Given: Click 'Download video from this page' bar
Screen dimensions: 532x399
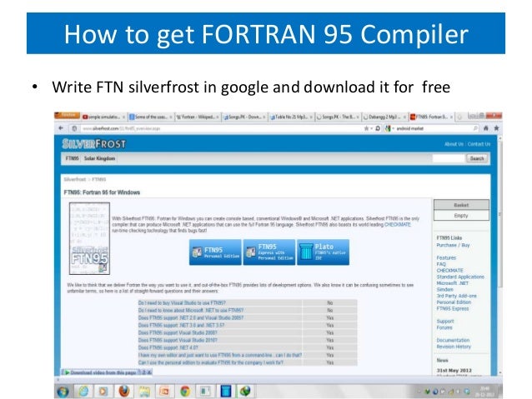Looking at the screenshot, I should (107, 372).
